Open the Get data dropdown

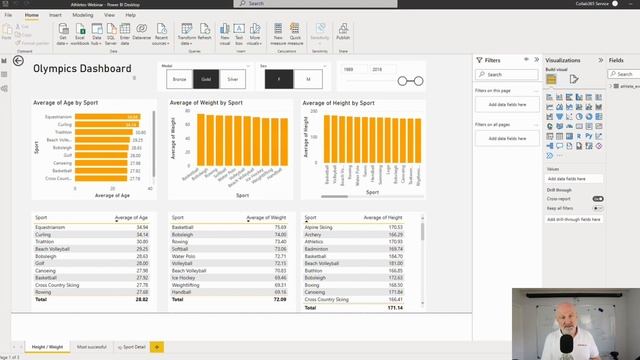62,34
